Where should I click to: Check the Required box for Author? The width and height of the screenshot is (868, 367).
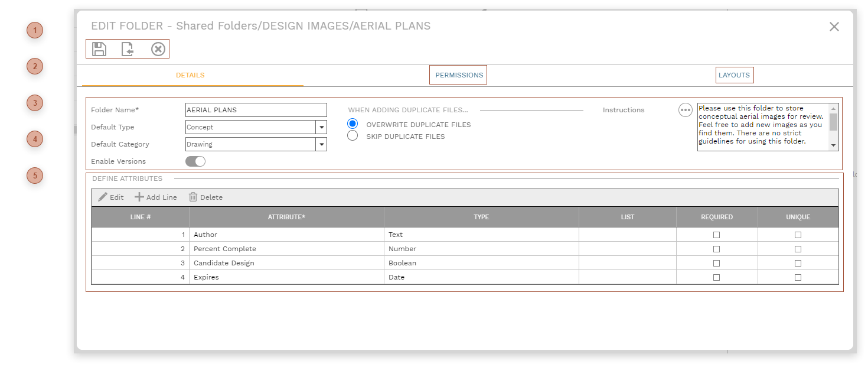717,234
